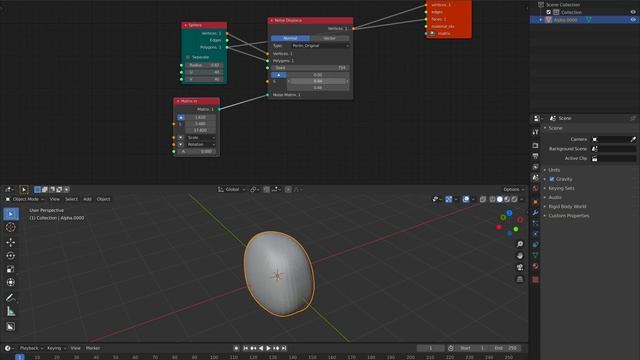Open the Output properties tab
This screenshot has height=360, width=640.
tap(535, 156)
